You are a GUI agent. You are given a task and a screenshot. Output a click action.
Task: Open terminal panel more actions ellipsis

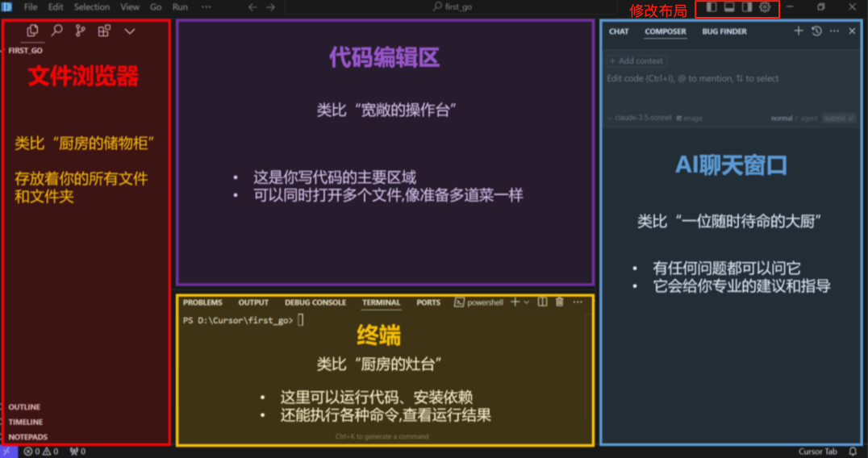coord(578,302)
